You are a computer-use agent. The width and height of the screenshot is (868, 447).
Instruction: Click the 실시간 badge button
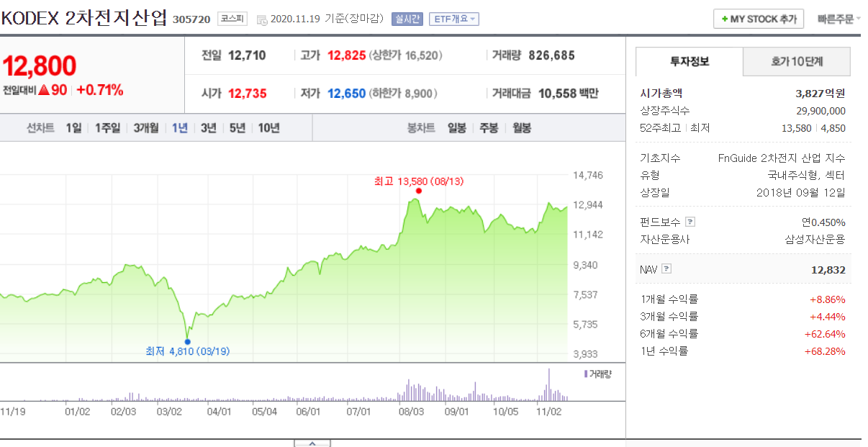pyautogui.click(x=407, y=19)
